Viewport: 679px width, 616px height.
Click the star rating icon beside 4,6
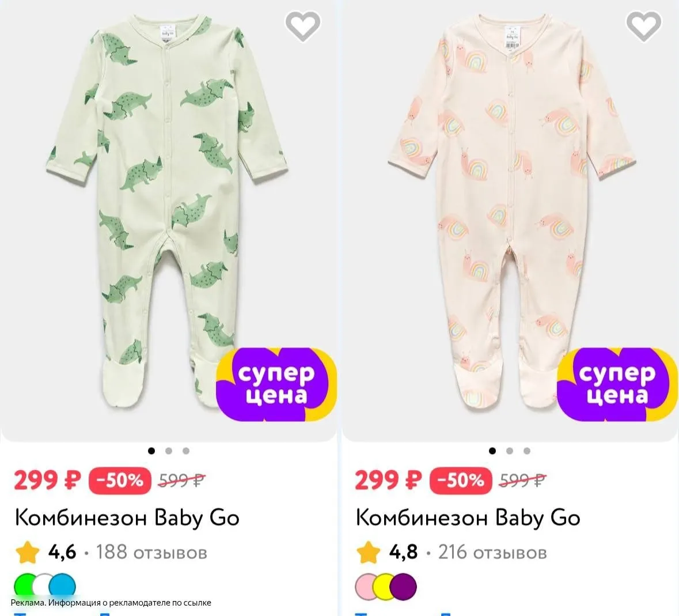[x=27, y=552]
